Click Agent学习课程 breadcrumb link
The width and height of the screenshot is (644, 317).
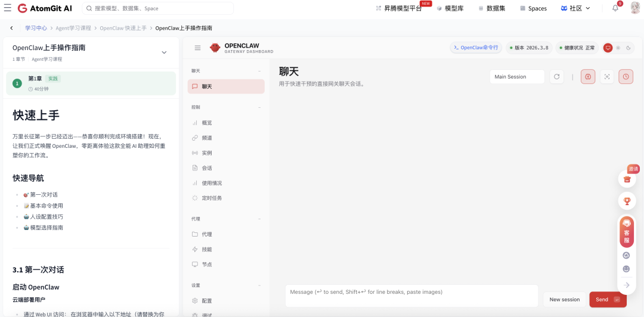pos(73,28)
